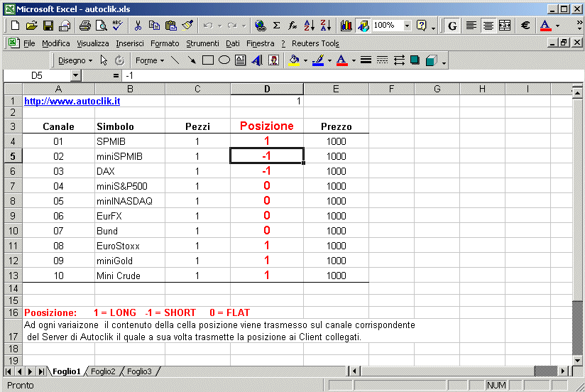Apply yellow Fill Color paint bucket

[294, 60]
